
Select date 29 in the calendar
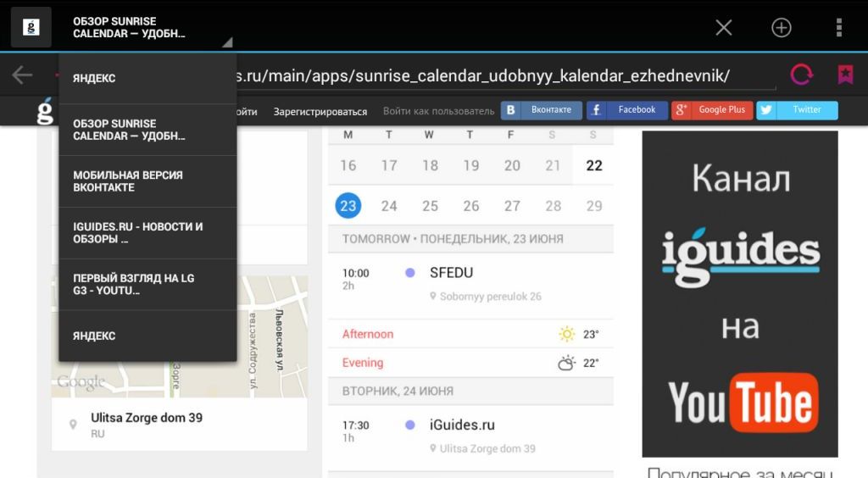(594, 206)
